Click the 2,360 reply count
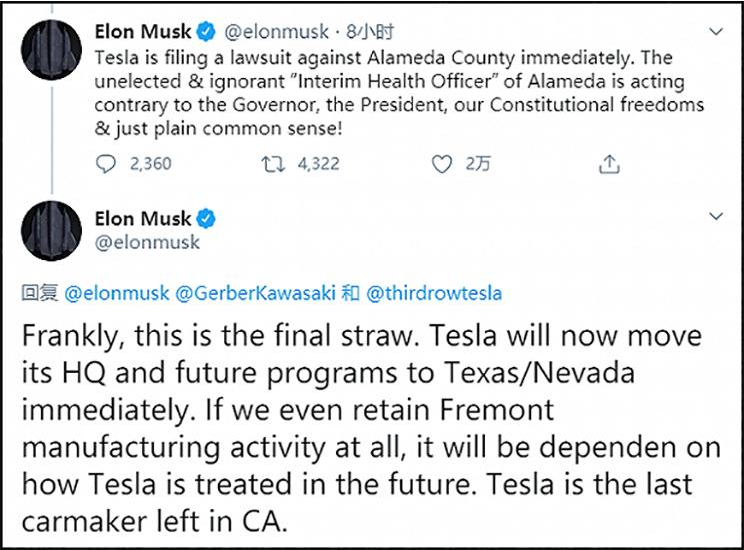Screen dimensions: 744x550 tap(150, 164)
